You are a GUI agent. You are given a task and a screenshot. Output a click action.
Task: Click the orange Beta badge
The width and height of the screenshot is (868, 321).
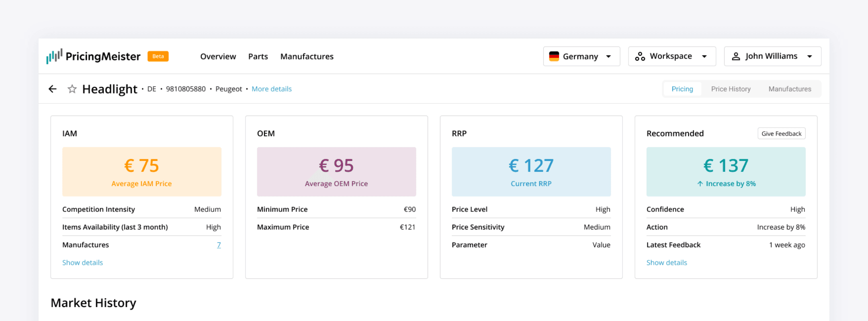(158, 56)
